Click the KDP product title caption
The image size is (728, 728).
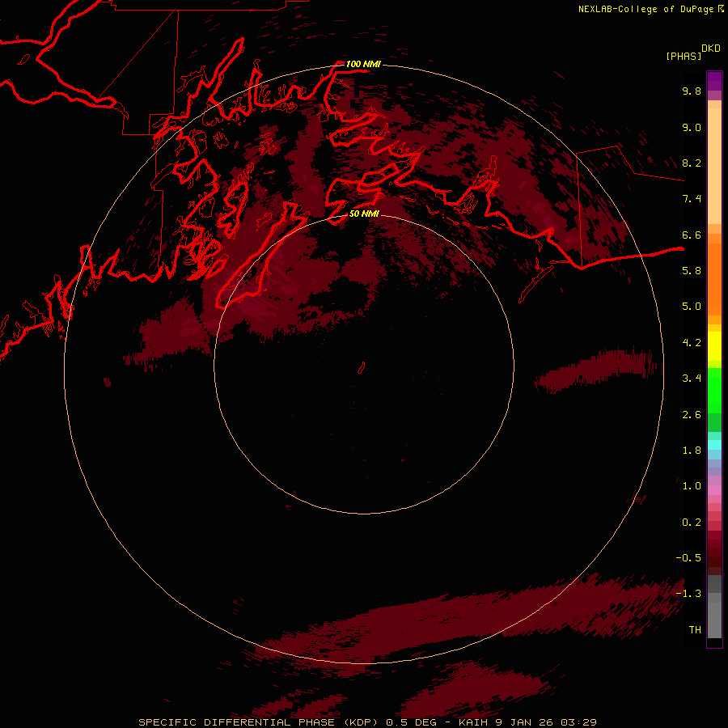(x=367, y=722)
